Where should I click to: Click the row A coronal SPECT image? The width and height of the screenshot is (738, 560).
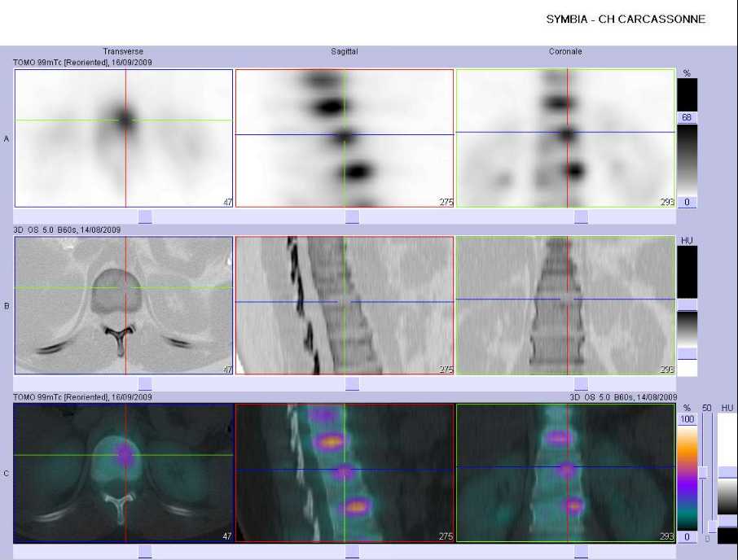pos(566,138)
